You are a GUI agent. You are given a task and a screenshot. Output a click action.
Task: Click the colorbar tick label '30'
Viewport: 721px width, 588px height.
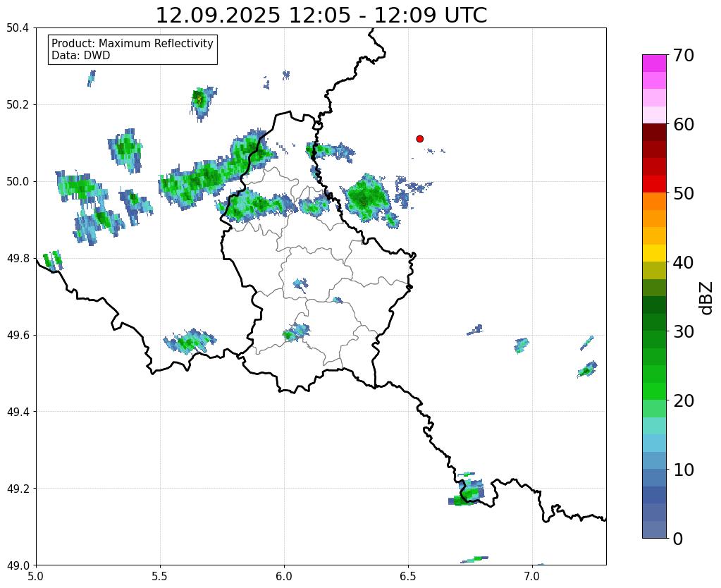point(684,331)
